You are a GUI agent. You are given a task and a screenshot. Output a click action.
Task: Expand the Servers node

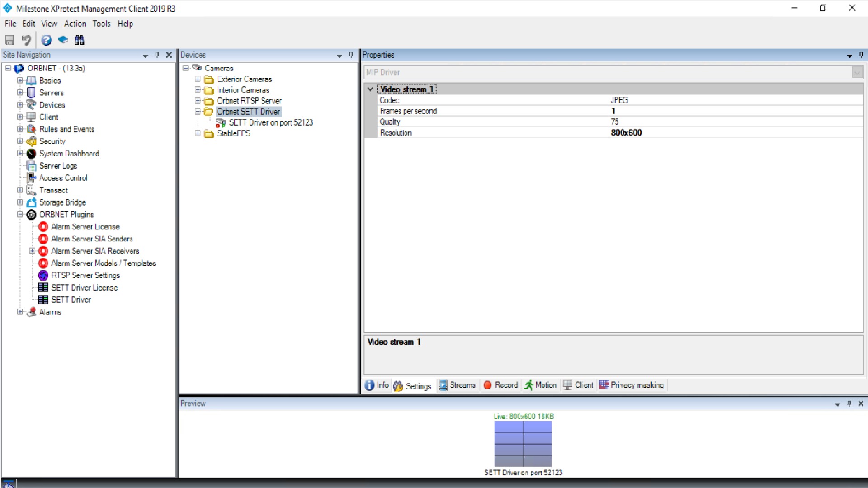click(x=20, y=93)
